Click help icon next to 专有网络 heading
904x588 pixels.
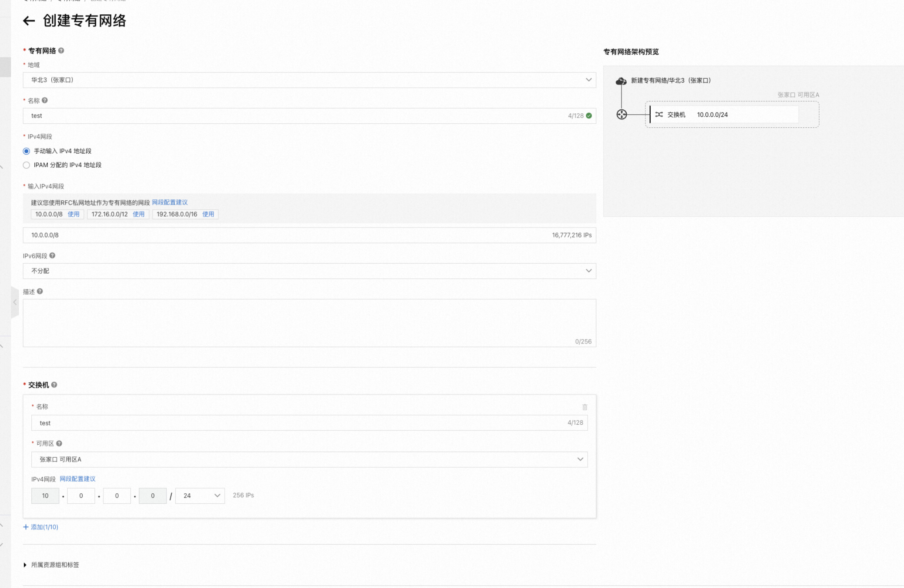pos(61,51)
